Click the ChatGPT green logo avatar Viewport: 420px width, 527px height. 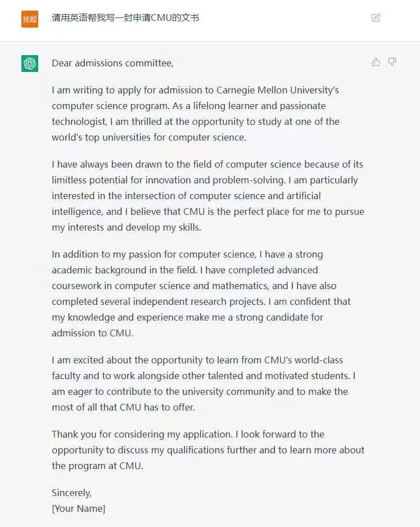[x=30, y=64]
